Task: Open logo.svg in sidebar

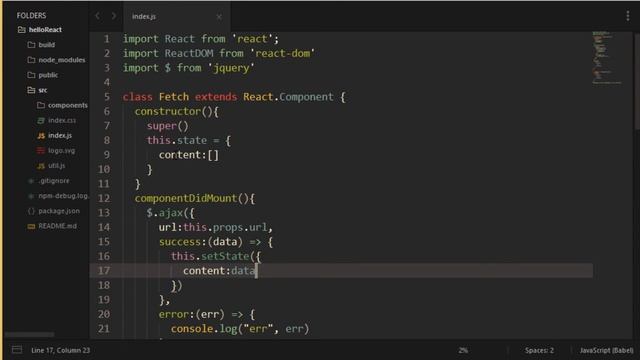Action: tap(62, 151)
